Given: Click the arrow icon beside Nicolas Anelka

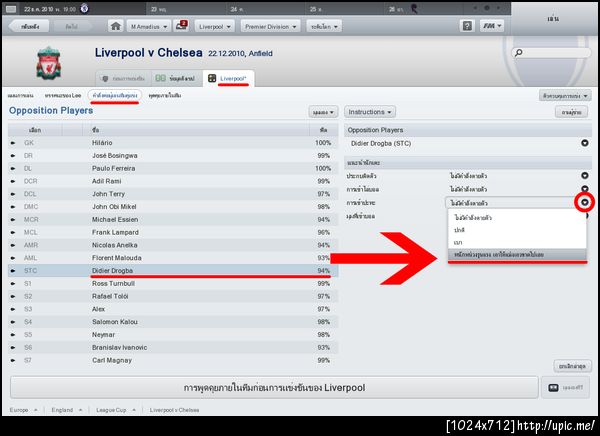Looking at the screenshot, I should [x=13, y=245].
